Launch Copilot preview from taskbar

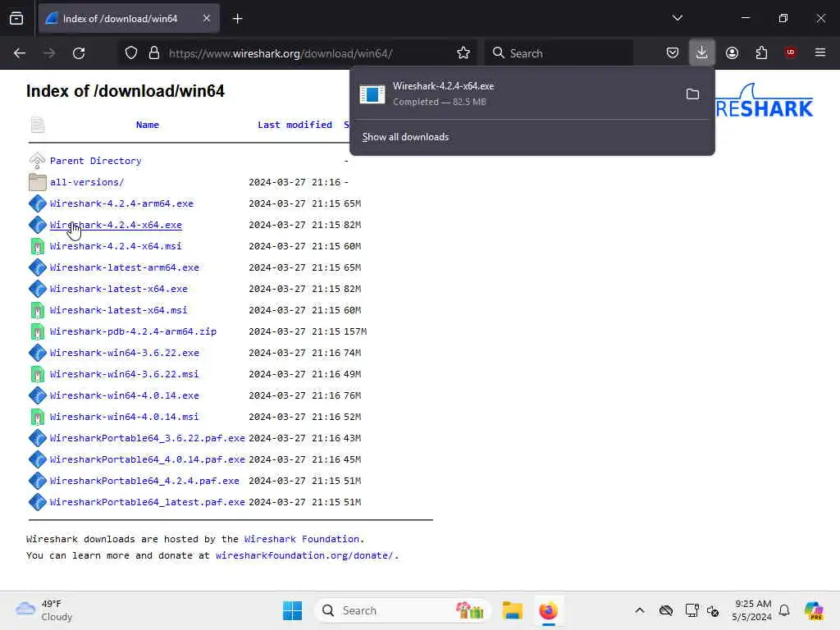click(x=814, y=610)
